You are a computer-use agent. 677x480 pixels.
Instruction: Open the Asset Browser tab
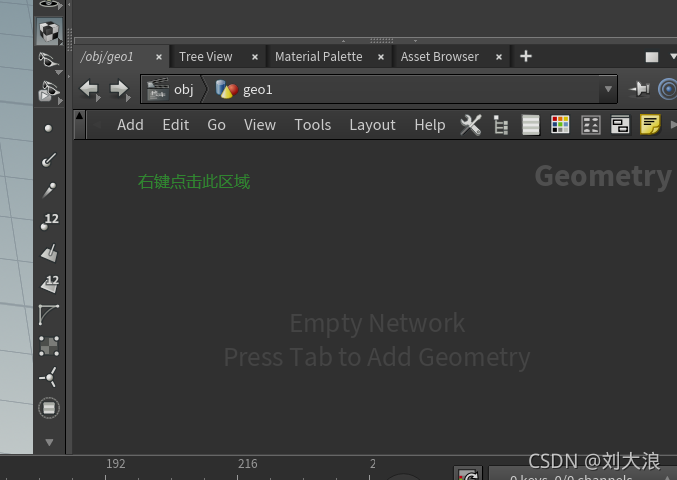[440, 57]
